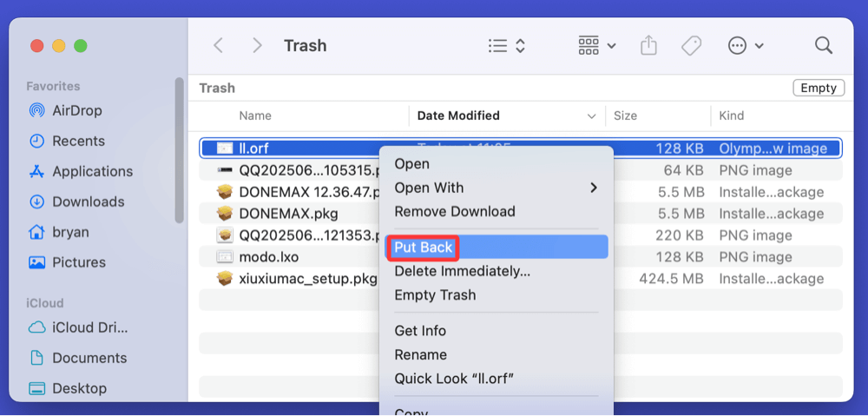Zoom the Finder window green button

81,46
